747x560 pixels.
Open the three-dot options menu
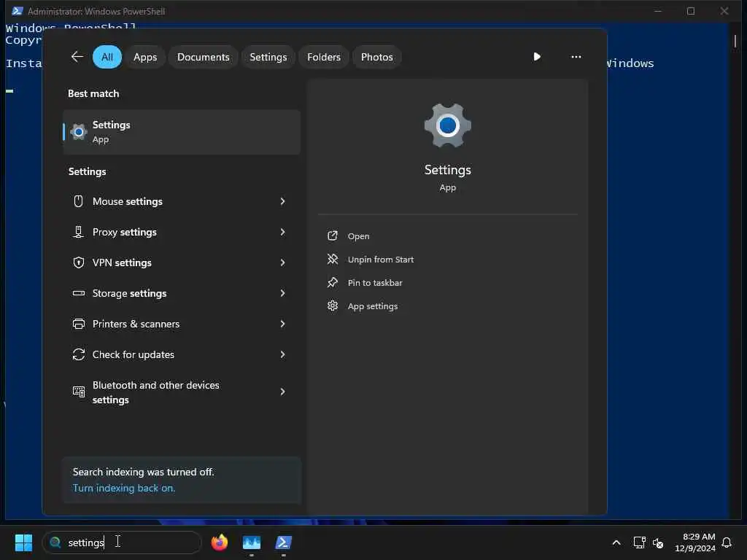576,57
